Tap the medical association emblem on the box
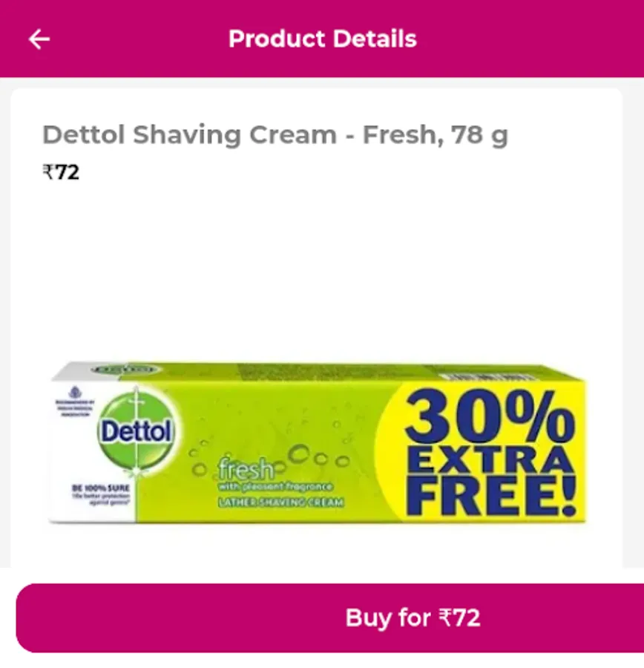Viewport: 644px width, 668px height. click(x=75, y=393)
